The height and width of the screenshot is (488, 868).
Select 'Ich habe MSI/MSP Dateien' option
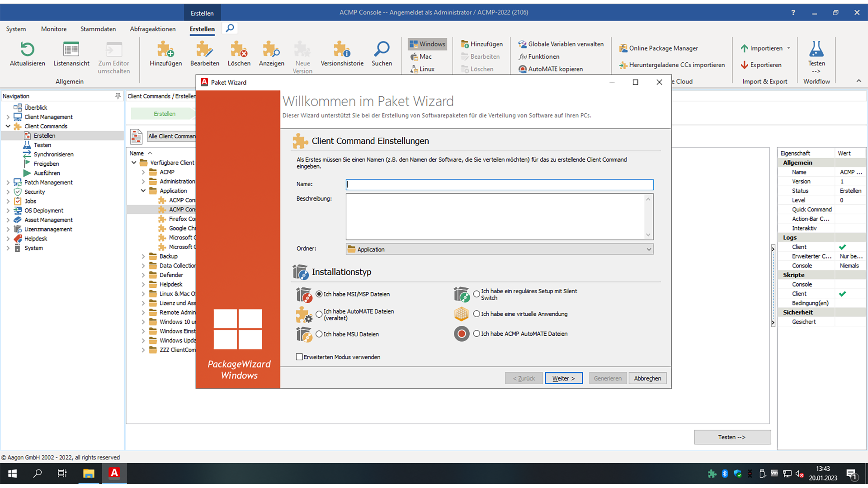coord(319,294)
